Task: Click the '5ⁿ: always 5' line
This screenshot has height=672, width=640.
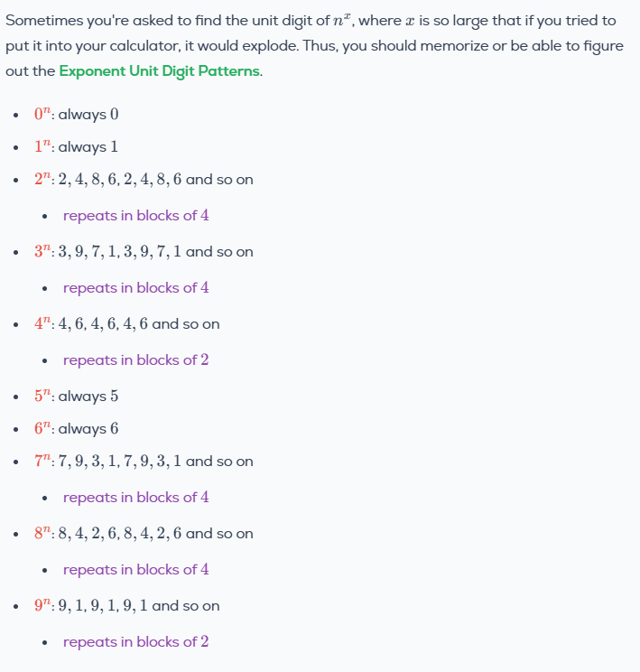Action: tap(76, 396)
